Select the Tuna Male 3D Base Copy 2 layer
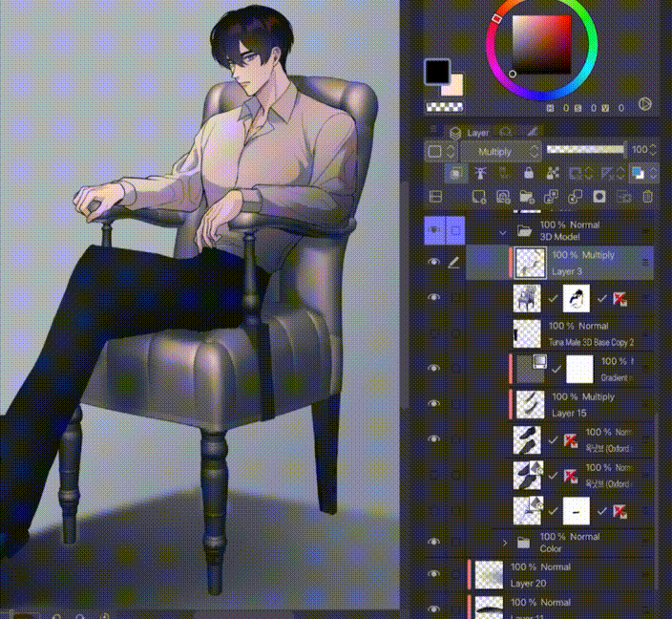672x619 pixels. tap(559, 333)
